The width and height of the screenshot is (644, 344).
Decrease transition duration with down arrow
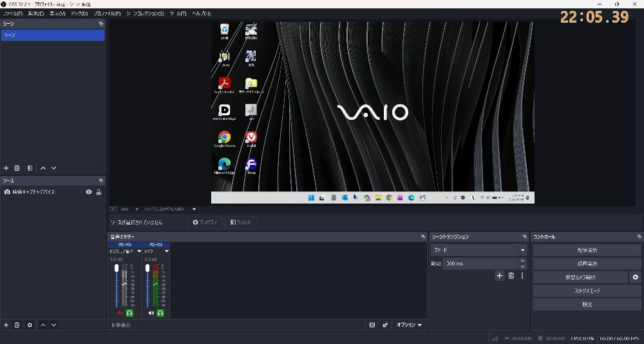(522, 266)
